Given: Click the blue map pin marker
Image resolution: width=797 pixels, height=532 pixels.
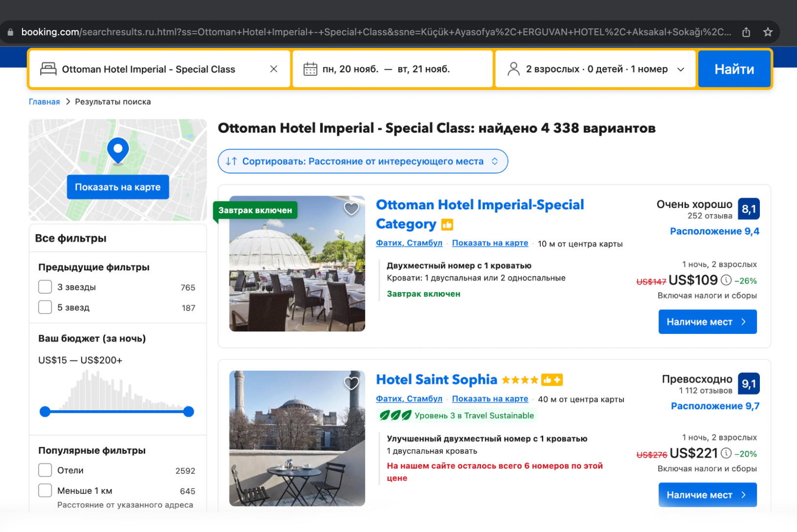Looking at the screenshot, I should (x=118, y=151).
